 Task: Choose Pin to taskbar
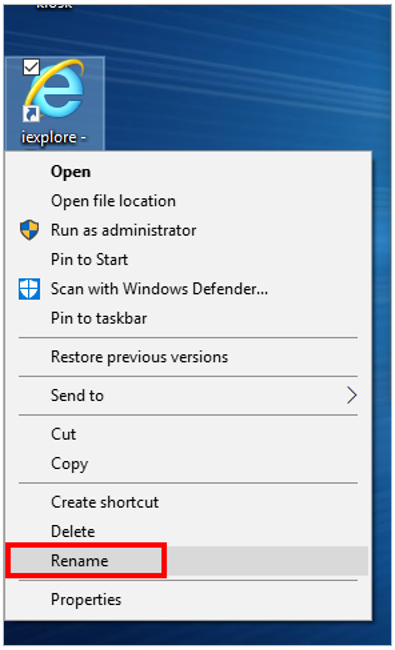(x=99, y=318)
